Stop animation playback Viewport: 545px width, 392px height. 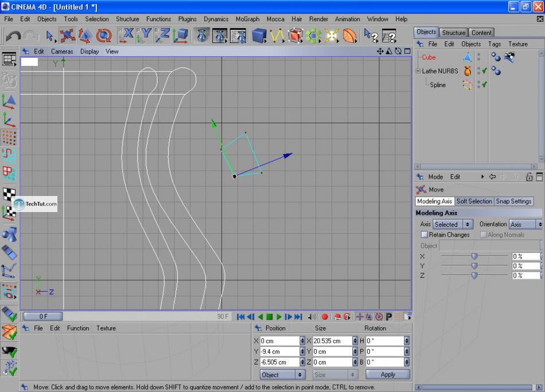[x=270, y=317]
